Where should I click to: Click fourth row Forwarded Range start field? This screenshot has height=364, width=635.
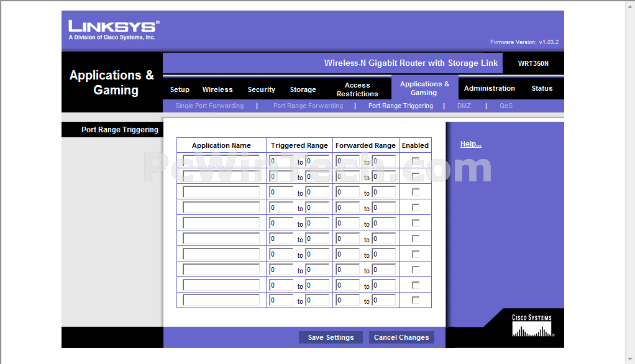click(347, 207)
